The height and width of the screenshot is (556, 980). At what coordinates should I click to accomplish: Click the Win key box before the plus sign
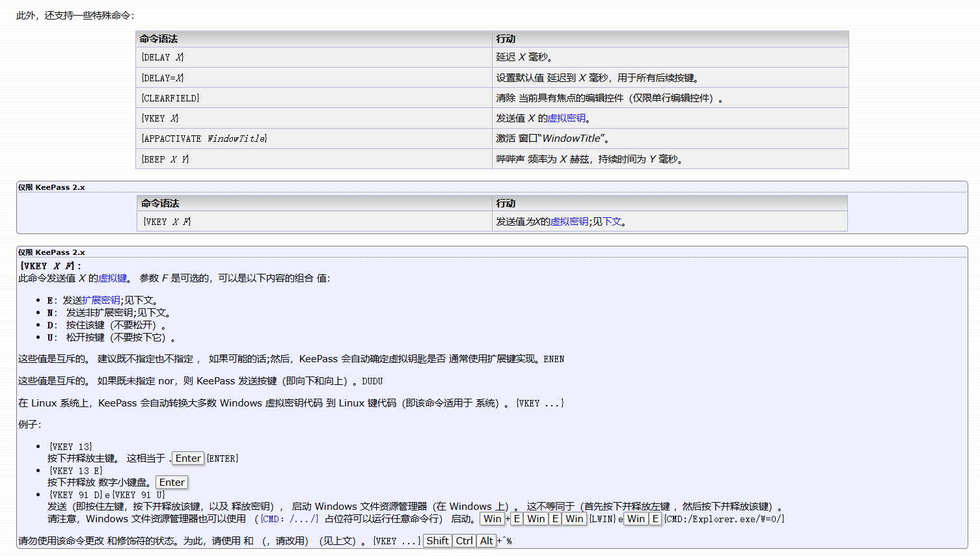coord(493,519)
